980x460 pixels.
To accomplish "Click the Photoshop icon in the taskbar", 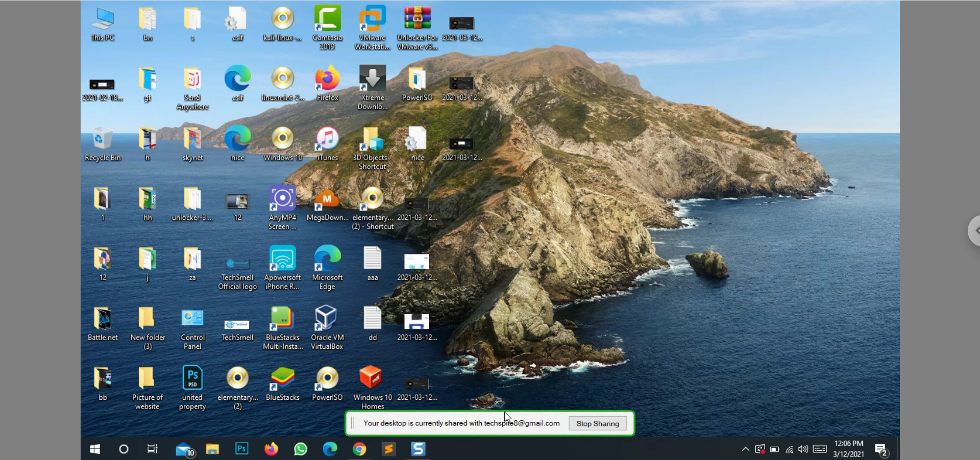I will [x=241, y=449].
